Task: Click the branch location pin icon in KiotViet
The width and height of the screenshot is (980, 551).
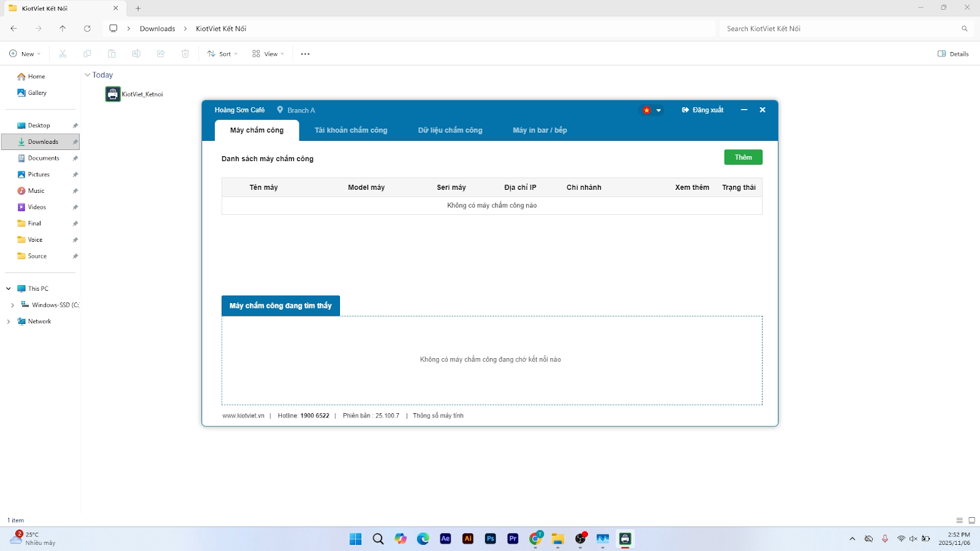Action: pyautogui.click(x=280, y=110)
